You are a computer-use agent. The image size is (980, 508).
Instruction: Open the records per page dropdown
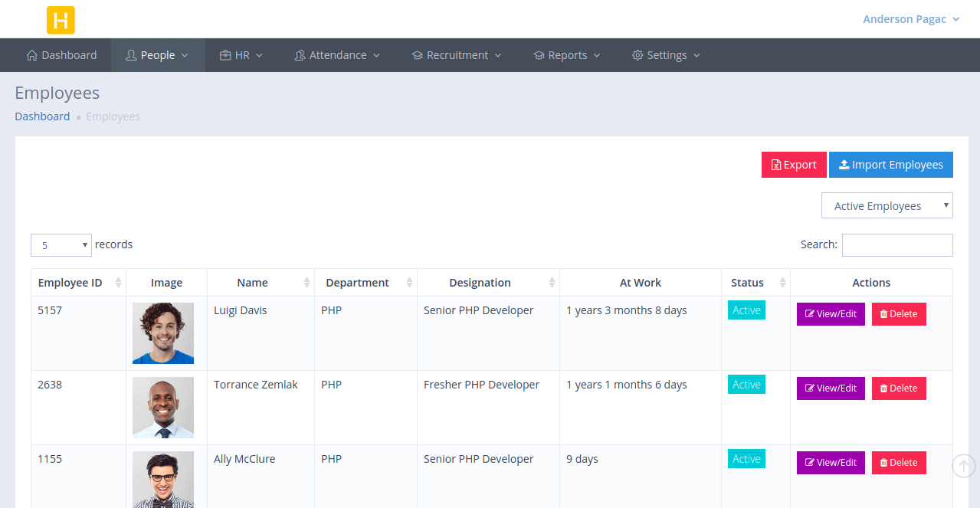coord(61,245)
